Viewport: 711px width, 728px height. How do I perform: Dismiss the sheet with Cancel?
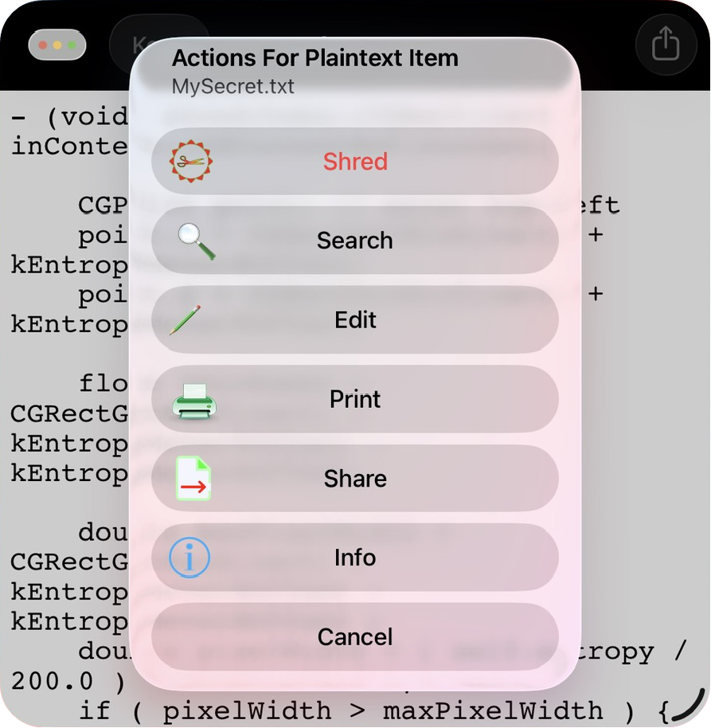[x=355, y=637]
